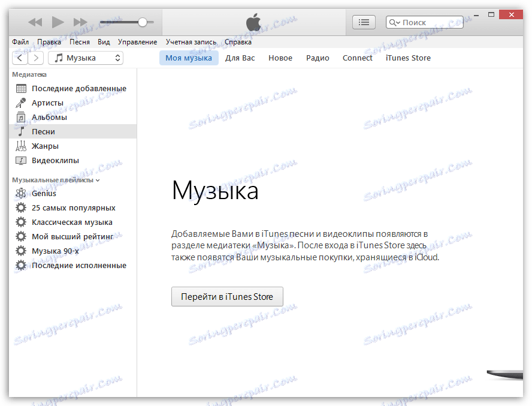532x406 pixels.
Task: Open the Справка menu
Action: (238, 42)
